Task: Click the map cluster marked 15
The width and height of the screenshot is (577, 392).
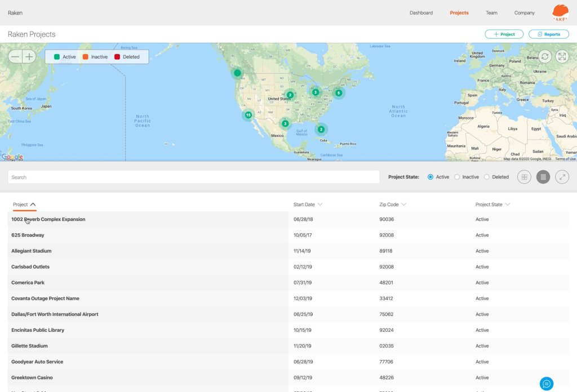Action: click(x=248, y=115)
